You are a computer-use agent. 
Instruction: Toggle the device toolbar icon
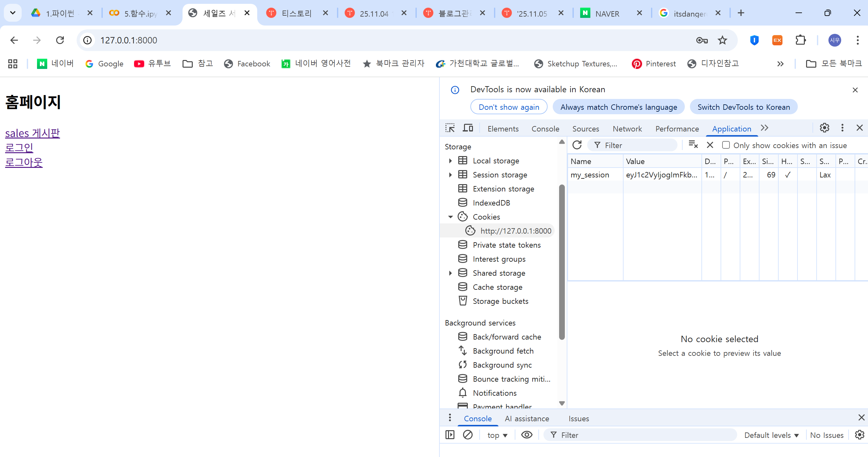(x=468, y=128)
